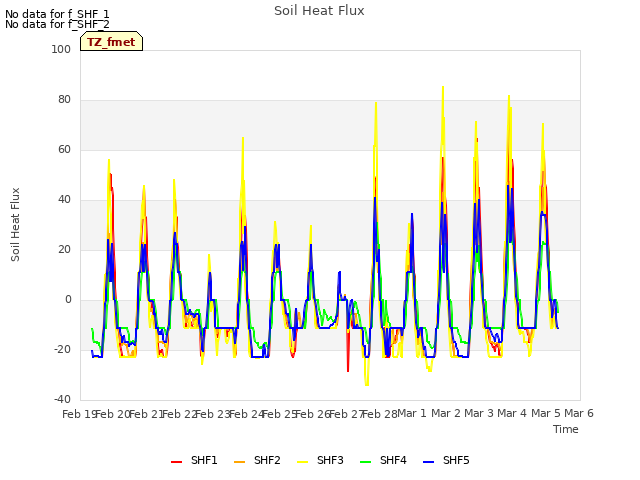
Task: Click the Mar 2 x-axis tick label
Action: pyautogui.click(x=446, y=413)
